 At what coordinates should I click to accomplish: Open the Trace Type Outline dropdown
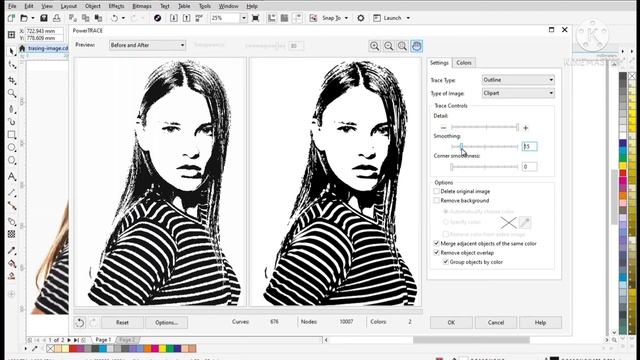pos(518,80)
